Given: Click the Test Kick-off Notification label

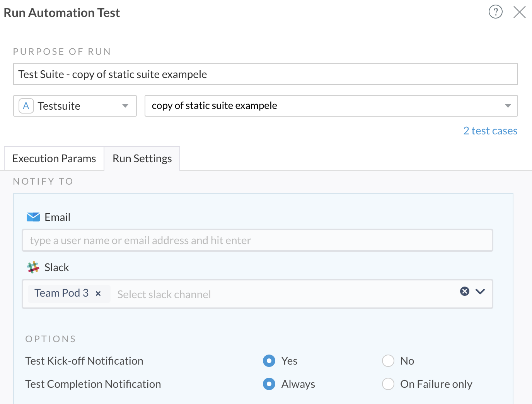Looking at the screenshot, I should tap(84, 361).
